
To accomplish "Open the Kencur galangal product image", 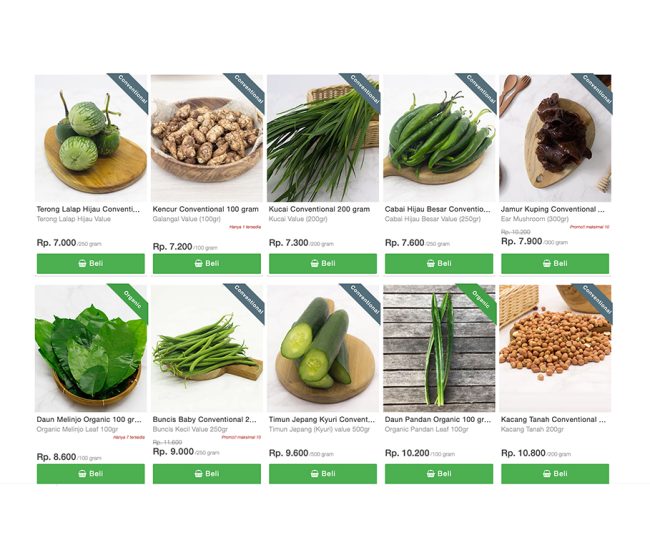I will coord(207,138).
